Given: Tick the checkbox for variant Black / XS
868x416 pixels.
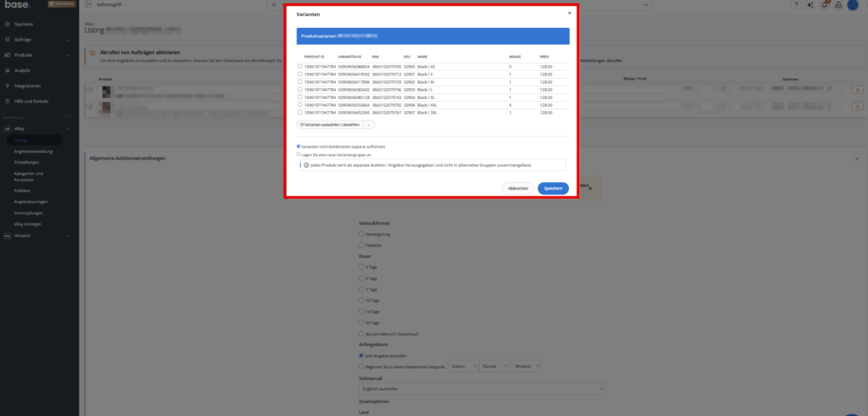Looking at the screenshot, I should pos(300,66).
